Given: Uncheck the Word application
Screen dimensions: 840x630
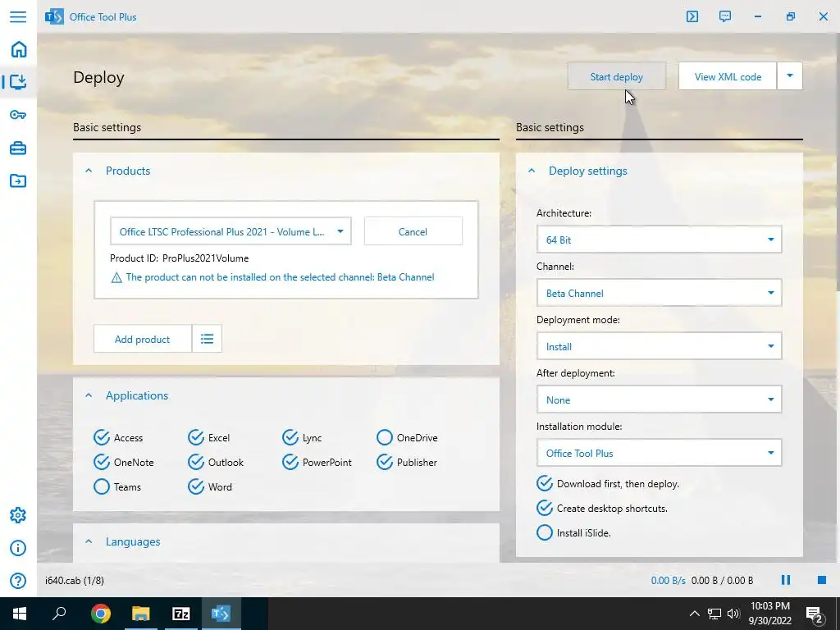Looking at the screenshot, I should click(195, 486).
